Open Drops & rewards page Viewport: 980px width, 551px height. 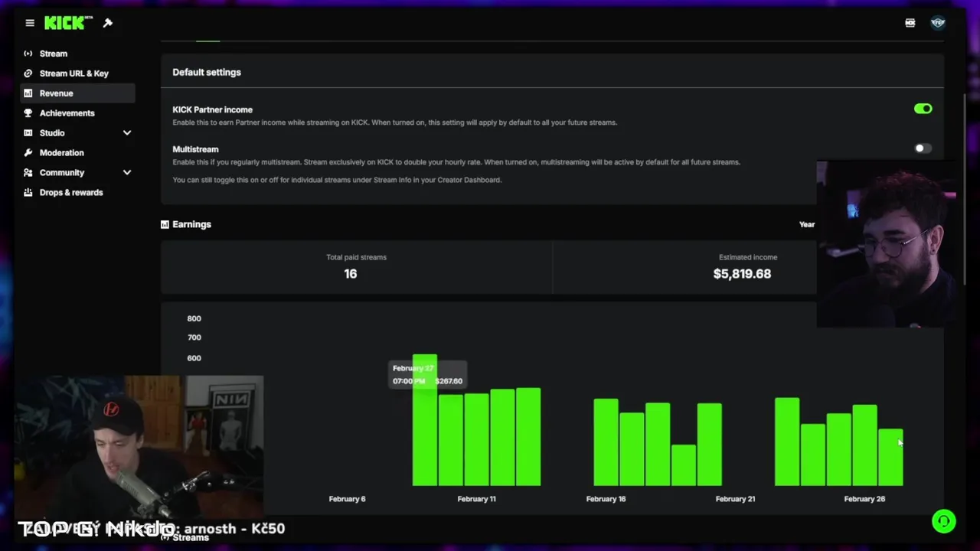[71, 193]
